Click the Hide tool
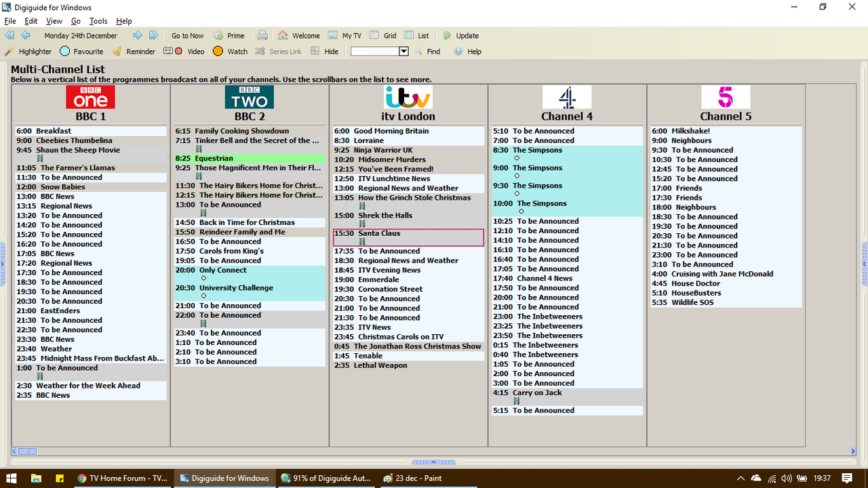 click(x=324, y=52)
